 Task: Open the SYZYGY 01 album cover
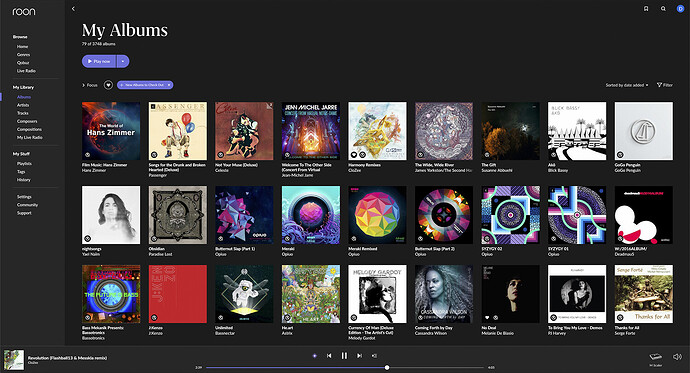pos(577,215)
